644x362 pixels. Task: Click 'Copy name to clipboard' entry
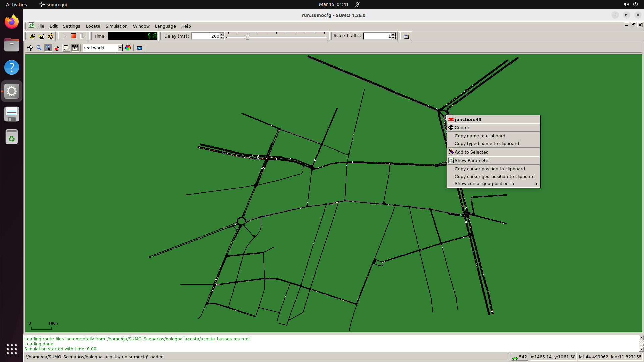(480, 136)
